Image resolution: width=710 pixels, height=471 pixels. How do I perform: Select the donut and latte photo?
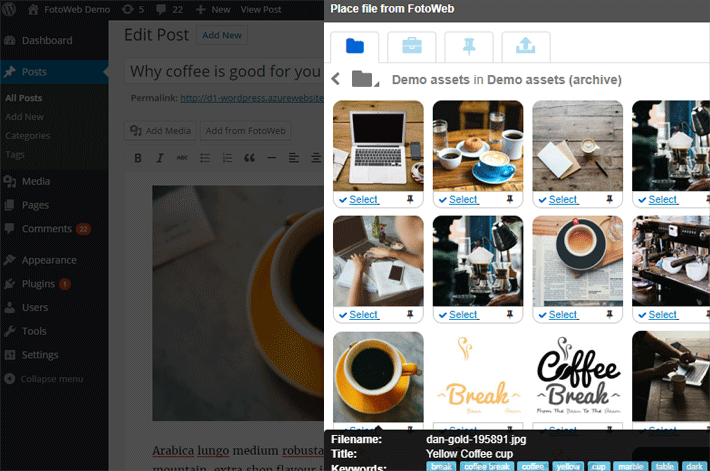coord(458,200)
